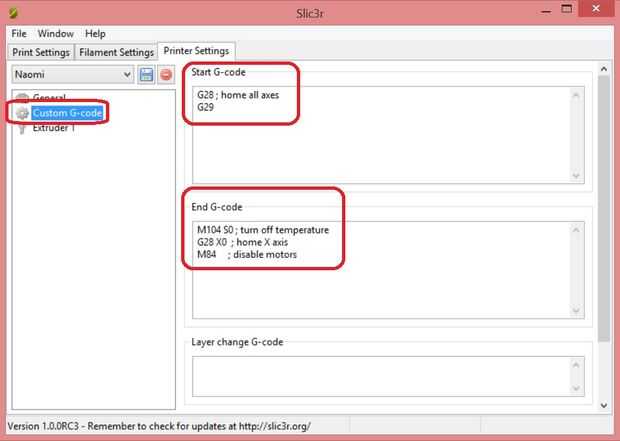
Task: Click the main panel vertical scrollbar thumb
Action: (604, 208)
